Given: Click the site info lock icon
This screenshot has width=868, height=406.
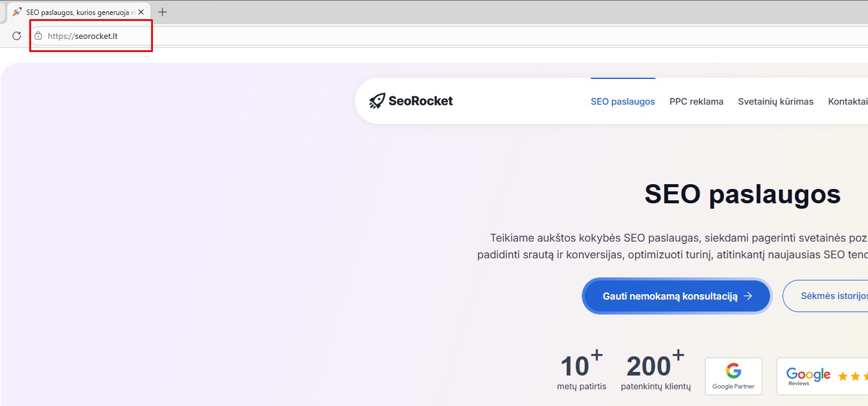Looking at the screenshot, I should click(x=38, y=36).
